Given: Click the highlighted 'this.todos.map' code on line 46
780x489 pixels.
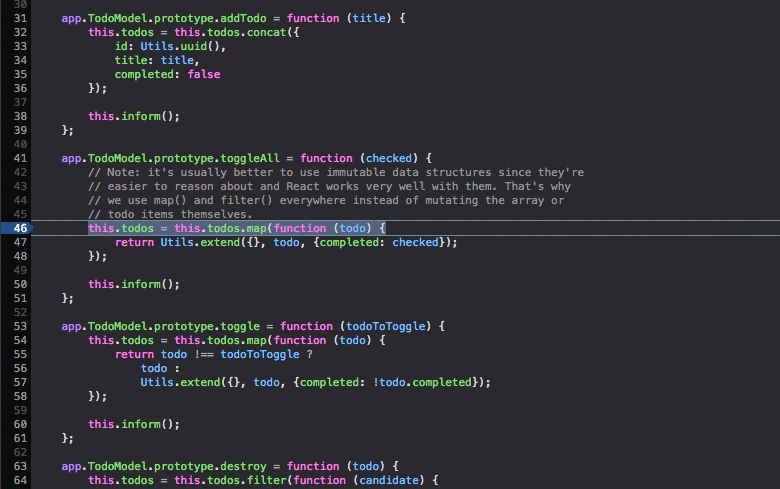Looking at the screenshot, I should pos(237,228).
